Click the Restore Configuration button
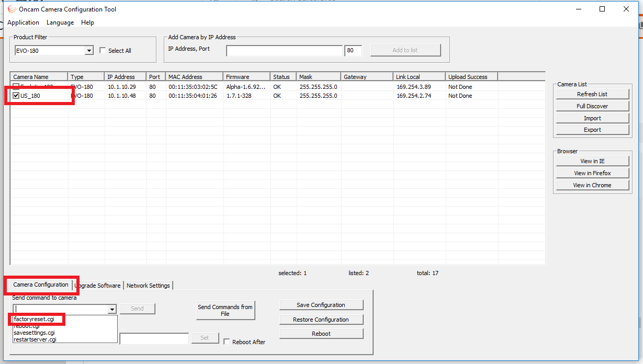This screenshot has width=643, height=364. coord(321,320)
